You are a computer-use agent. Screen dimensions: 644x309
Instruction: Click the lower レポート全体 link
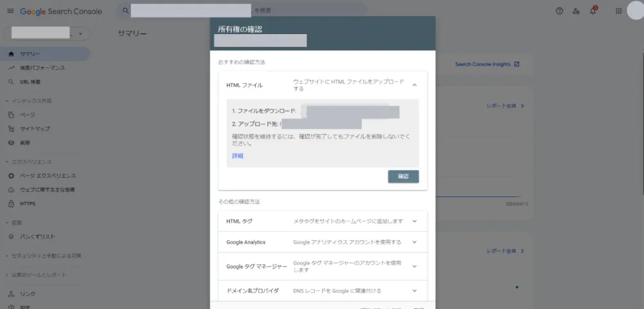[x=506, y=250]
